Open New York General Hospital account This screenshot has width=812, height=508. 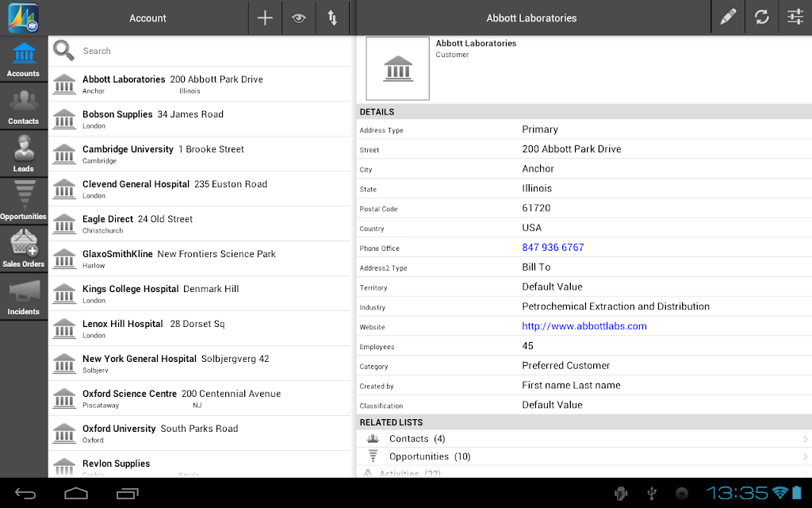(199, 364)
